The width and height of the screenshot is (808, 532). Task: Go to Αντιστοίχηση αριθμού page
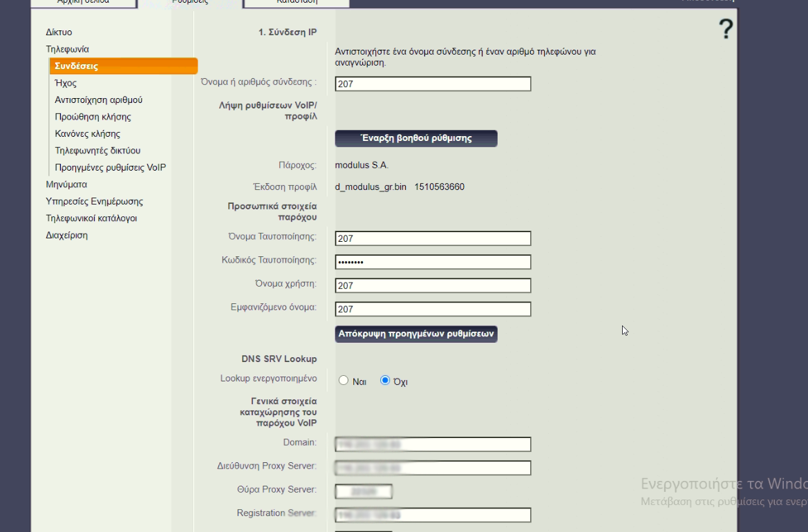[98, 100]
